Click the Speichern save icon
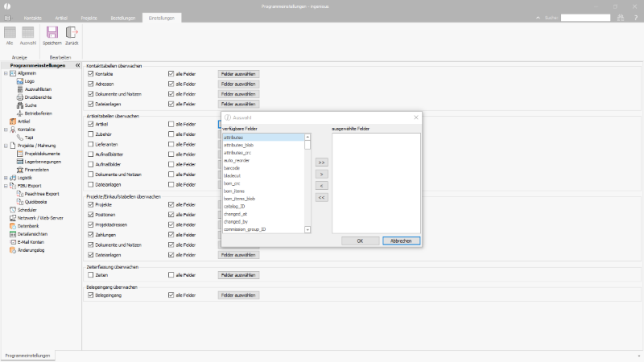Image resolution: width=644 pixels, height=362 pixels. pyautogui.click(x=52, y=32)
